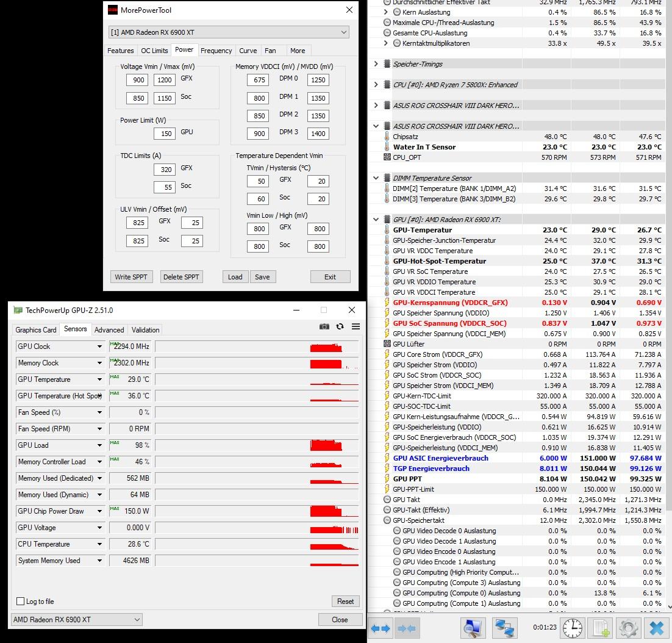Open GPU-Z bottom graphics card selector
Image resolution: width=672 pixels, height=643 pixels.
pyautogui.click(x=76, y=619)
